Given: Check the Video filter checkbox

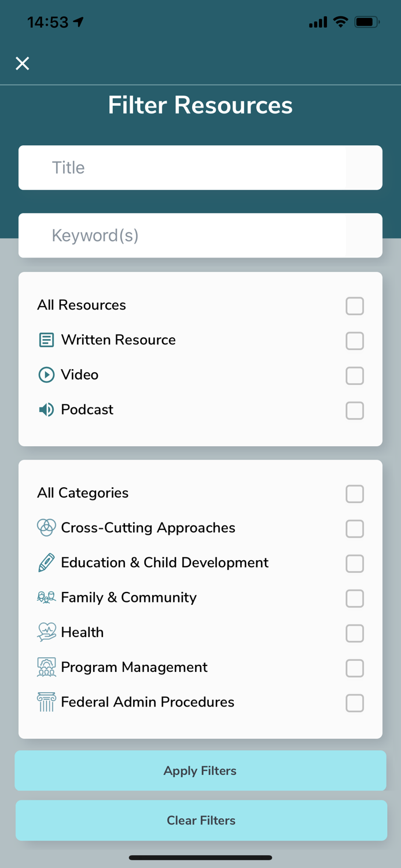Looking at the screenshot, I should tap(355, 375).
